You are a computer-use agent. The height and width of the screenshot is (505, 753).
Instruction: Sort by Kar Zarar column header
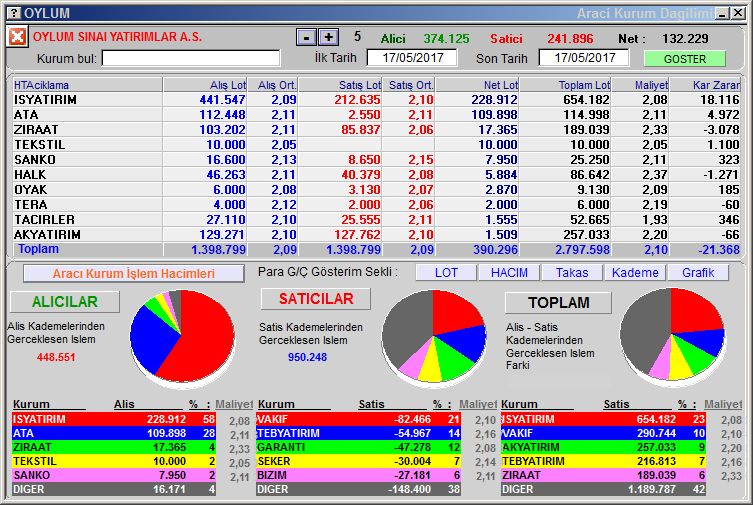(x=705, y=85)
